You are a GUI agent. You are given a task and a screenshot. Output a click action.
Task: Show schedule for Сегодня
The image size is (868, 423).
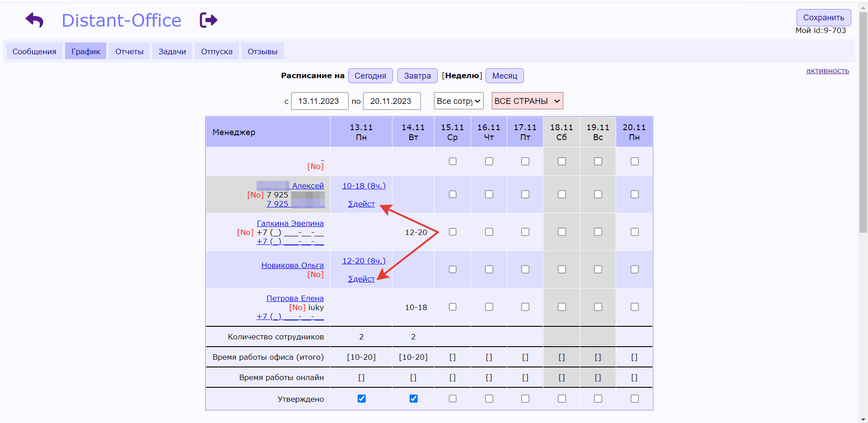coord(370,76)
